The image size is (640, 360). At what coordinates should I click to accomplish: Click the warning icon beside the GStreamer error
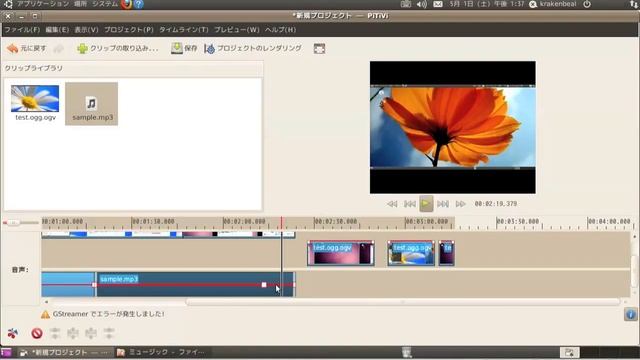pos(45,314)
